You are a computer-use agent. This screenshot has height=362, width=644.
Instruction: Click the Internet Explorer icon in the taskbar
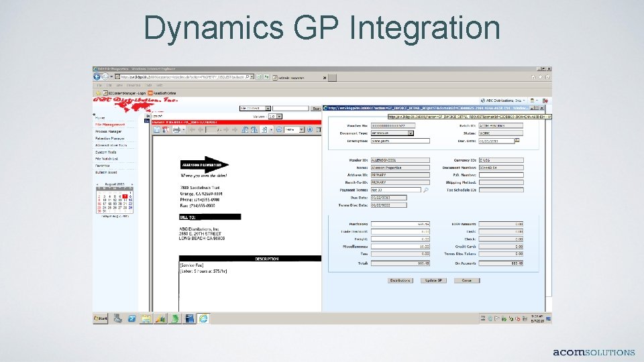pos(203,318)
